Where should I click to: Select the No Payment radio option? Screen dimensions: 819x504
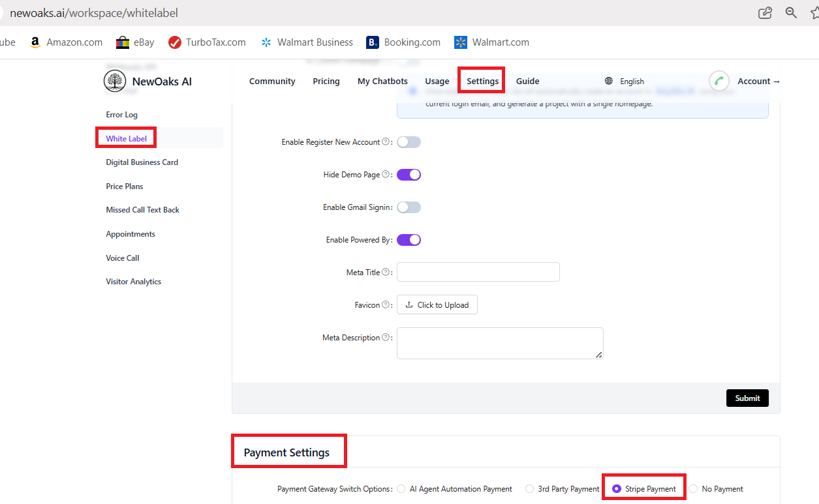coord(693,489)
